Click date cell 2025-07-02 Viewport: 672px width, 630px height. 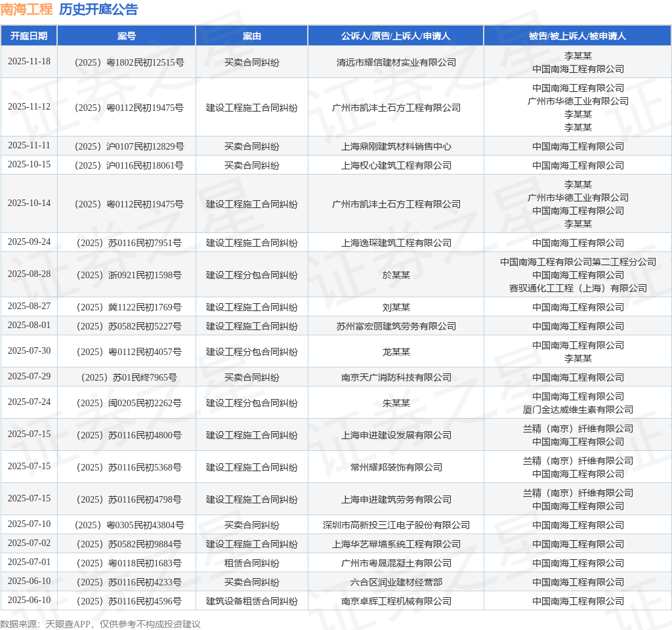coord(29,543)
